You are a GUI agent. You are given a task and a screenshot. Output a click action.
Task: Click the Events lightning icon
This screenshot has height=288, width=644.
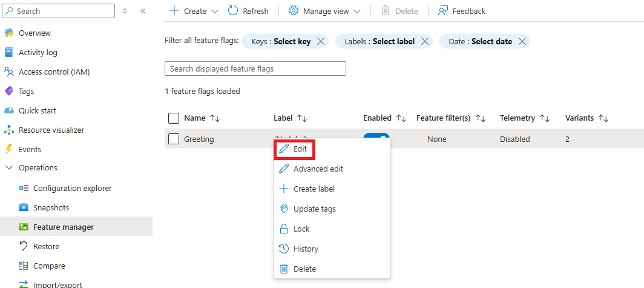point(9,149)
